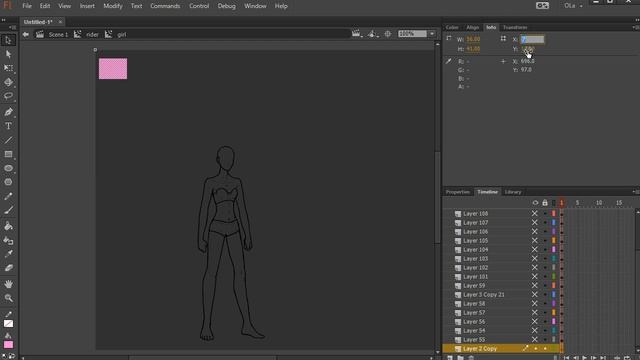
Task: Select the Eraser tool
Action: click(8, 268)
